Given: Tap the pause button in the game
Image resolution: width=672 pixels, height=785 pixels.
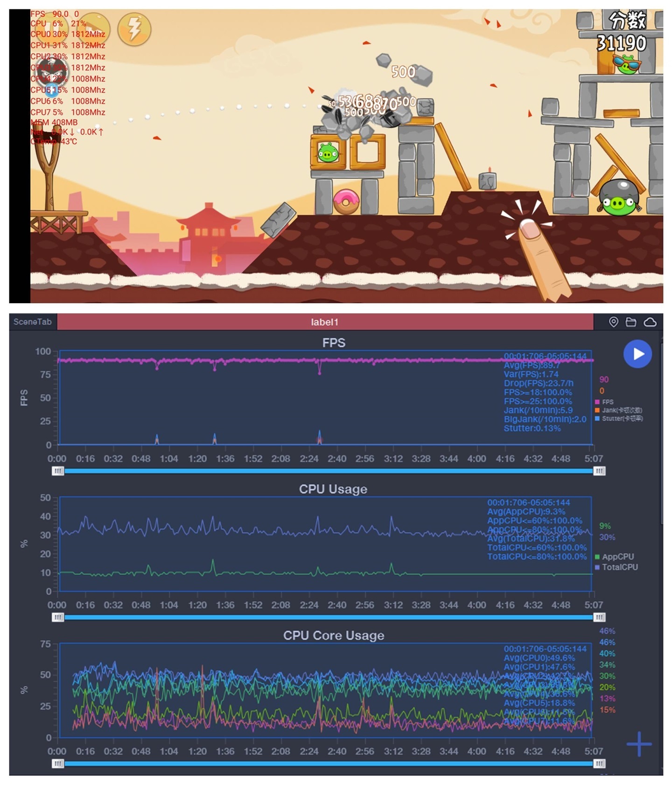Looking at the screenshot, I should (x=51, y=29).
